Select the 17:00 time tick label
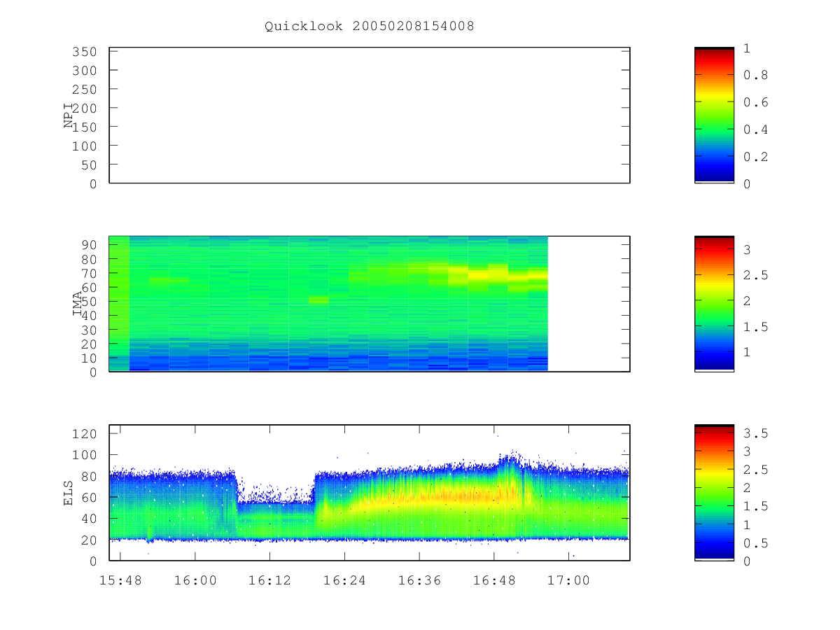The height and width of the screenshot is (630, 840). click(x=568, y=580)
